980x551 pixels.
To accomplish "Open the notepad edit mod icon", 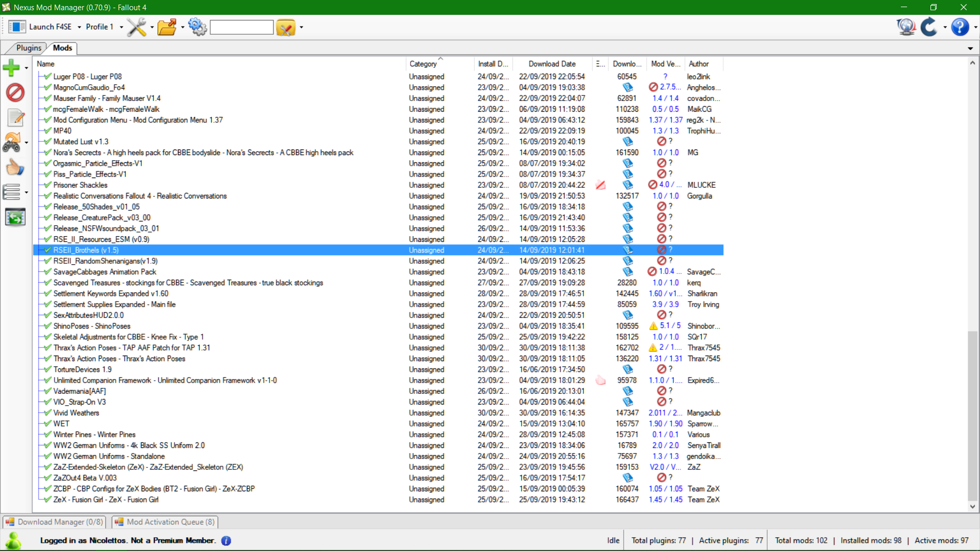I will (16, 118).
